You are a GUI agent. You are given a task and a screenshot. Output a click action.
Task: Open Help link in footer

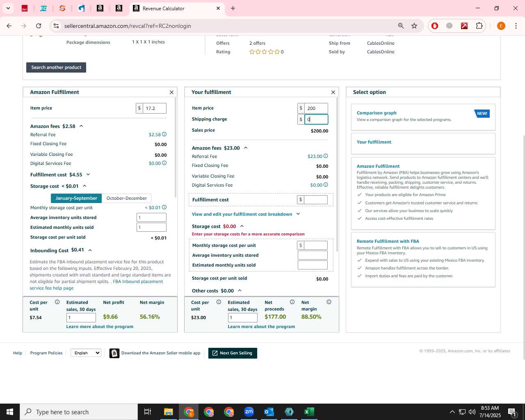pyautogui.click(x=18, y=353)
